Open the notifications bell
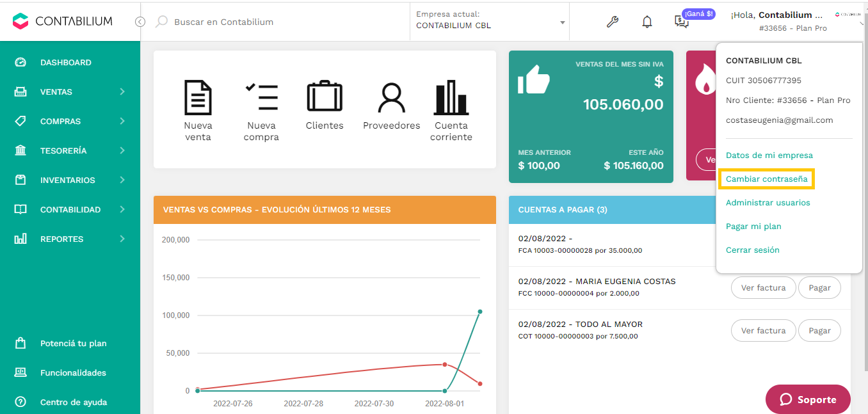Image resolution: width=868 pixels, height=414 pixels. point(647,22)
